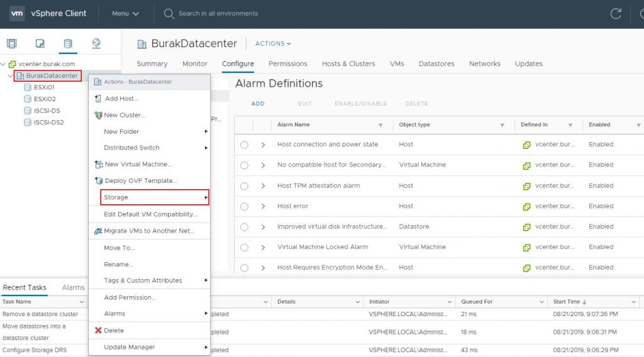
Task: Expand the Host connection and power state row
Action: tap(263, 145)
